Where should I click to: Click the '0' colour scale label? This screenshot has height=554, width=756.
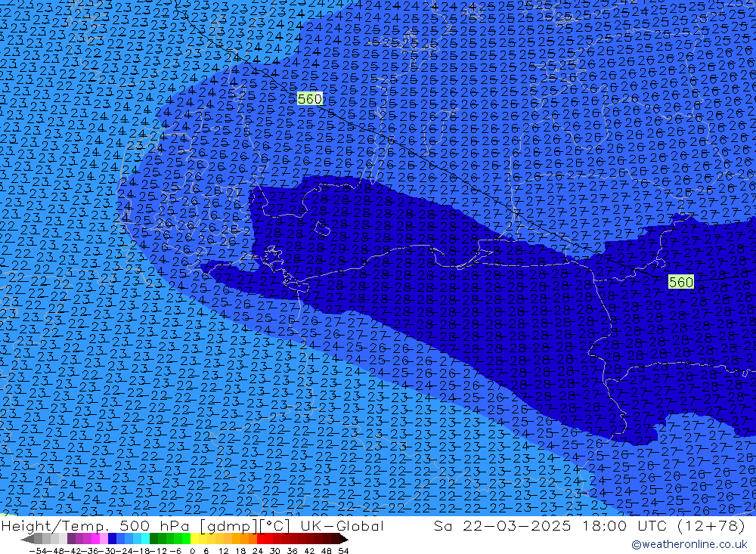click(192, 551)
